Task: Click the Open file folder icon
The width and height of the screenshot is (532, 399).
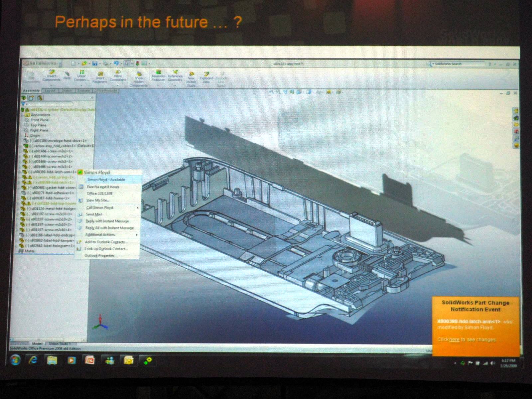Action: pyautogui.click(x=84, y=63)
